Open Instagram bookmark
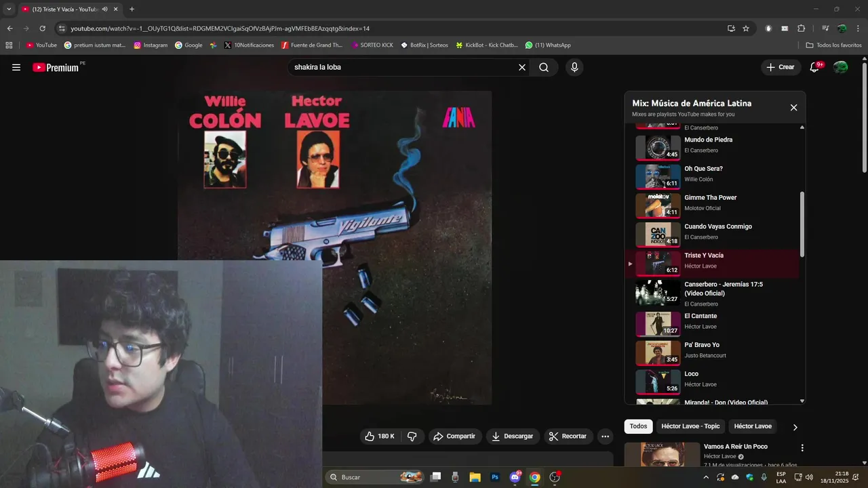 tap(151, 45)
